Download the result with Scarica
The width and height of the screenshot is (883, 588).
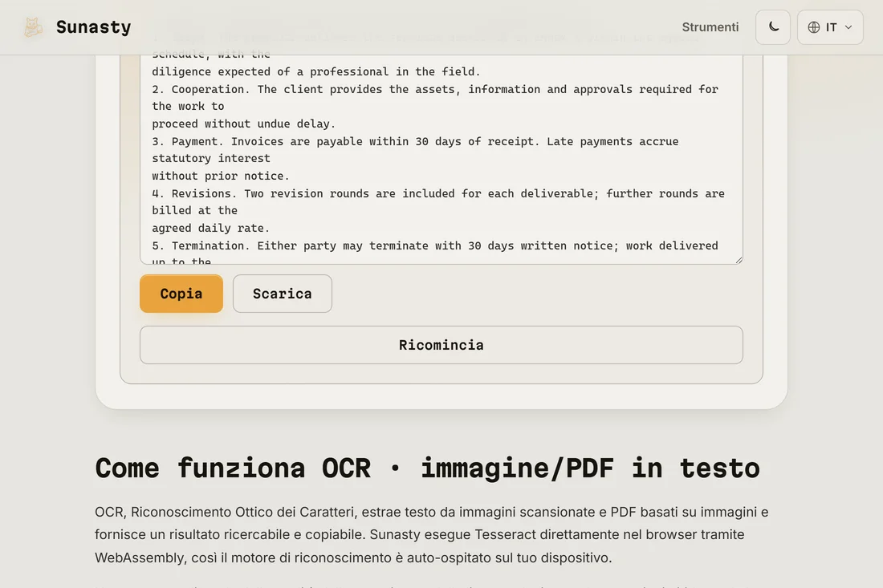coord(282,294)
